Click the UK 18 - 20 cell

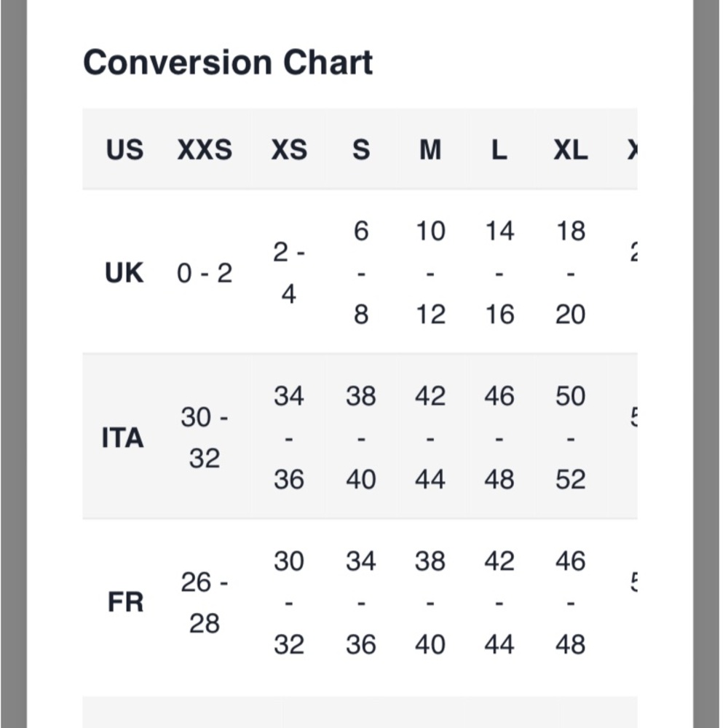point(571,272)
